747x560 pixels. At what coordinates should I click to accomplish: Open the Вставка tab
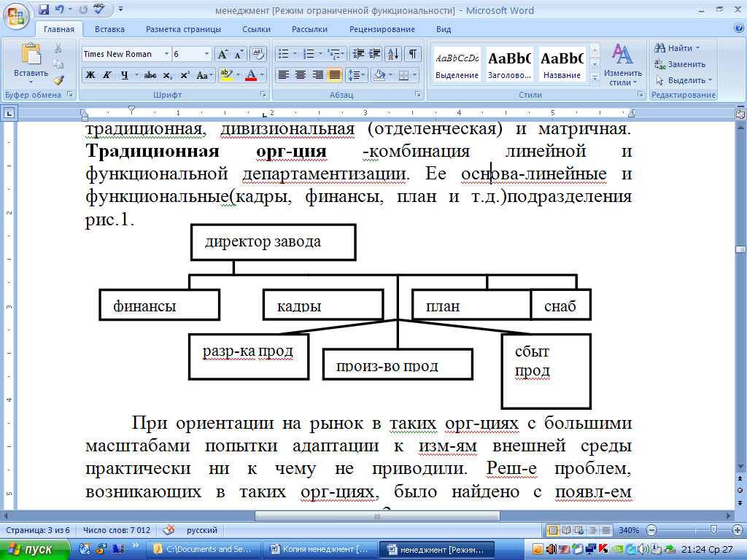tap(109, 29)
